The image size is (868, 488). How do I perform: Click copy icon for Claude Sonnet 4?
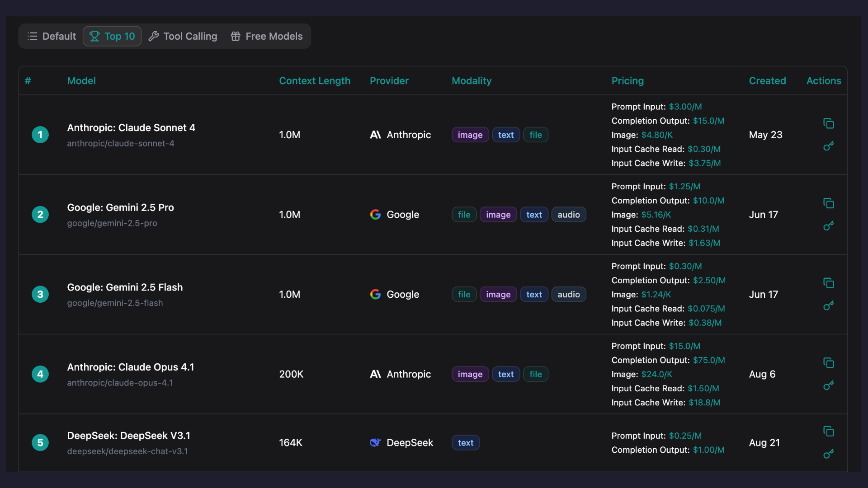click(x=828, y=123)
